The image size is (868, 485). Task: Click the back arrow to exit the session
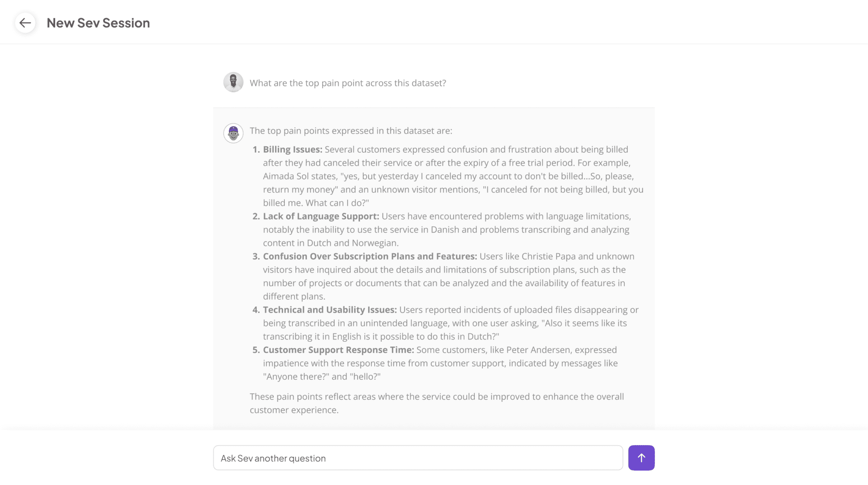[x=25, y=22]
